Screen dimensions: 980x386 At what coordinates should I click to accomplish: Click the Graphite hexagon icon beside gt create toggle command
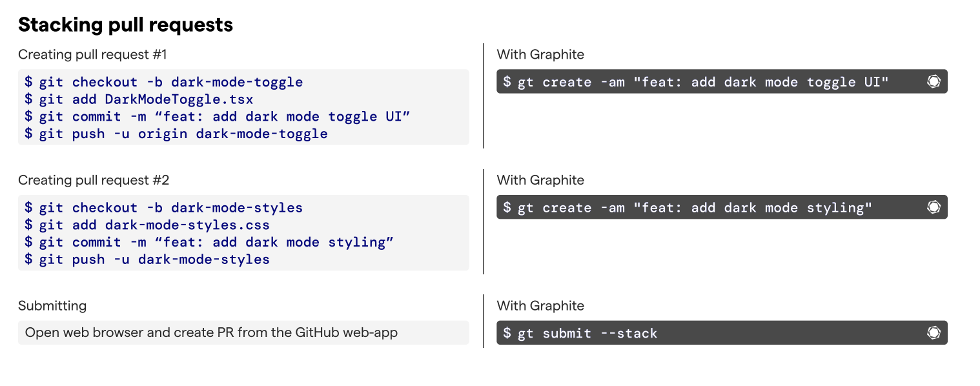pos(934,81)
